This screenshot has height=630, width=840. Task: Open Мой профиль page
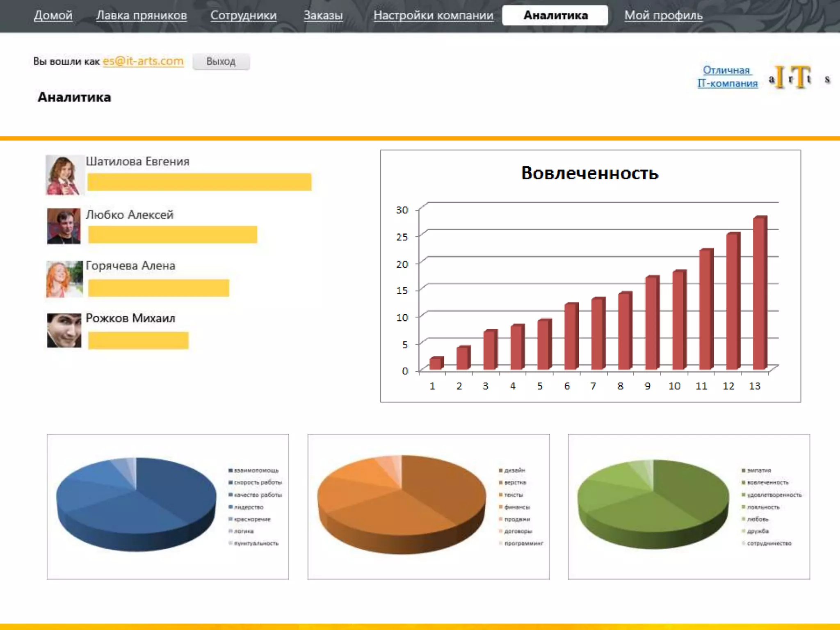[663, 16]
